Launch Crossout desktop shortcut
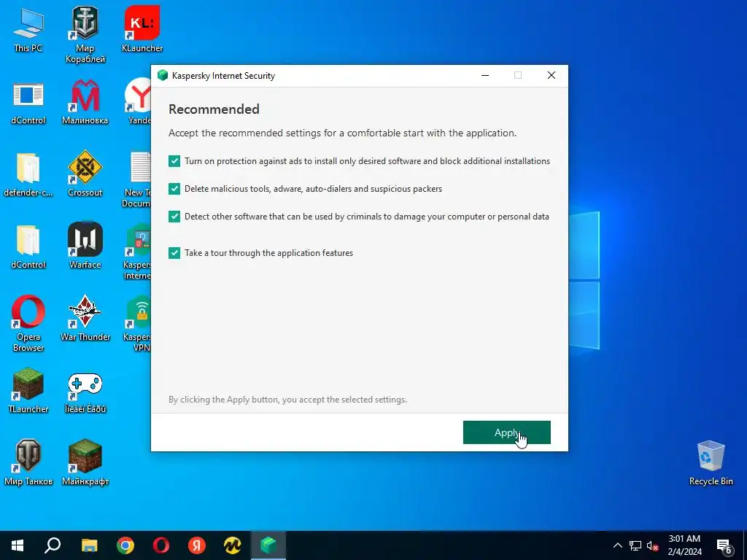 tap(85, 174)
